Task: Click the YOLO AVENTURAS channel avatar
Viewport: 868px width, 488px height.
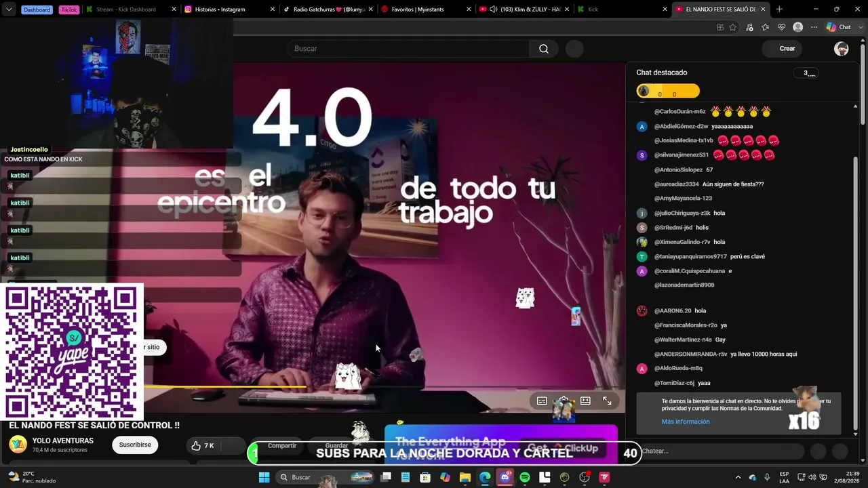Action: pos(18,445)
